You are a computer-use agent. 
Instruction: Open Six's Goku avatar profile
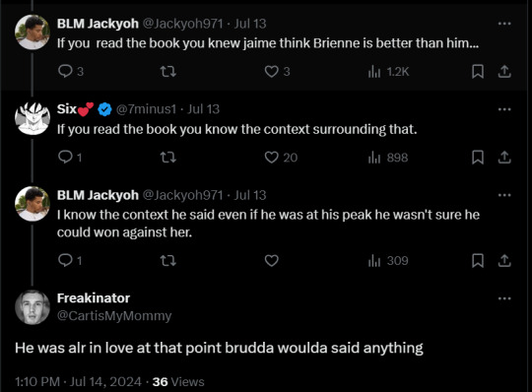coord(33,118)
